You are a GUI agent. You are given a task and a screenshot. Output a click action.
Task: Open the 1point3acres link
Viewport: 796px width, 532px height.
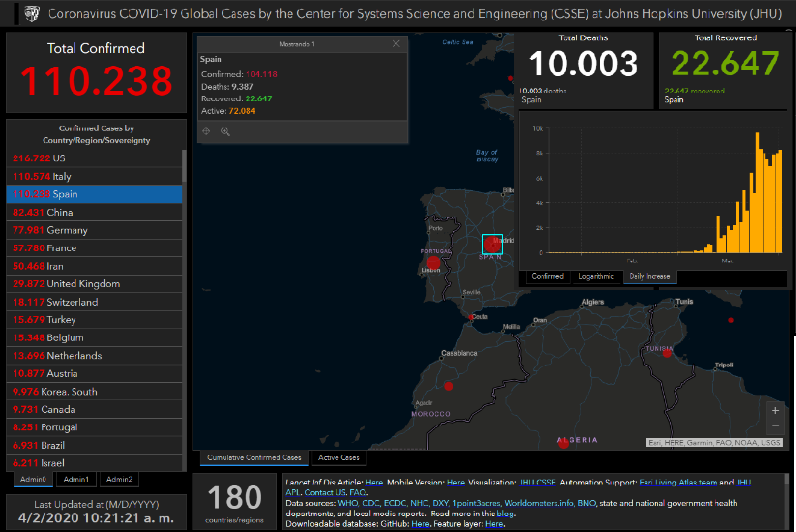(x=477, y=503)
